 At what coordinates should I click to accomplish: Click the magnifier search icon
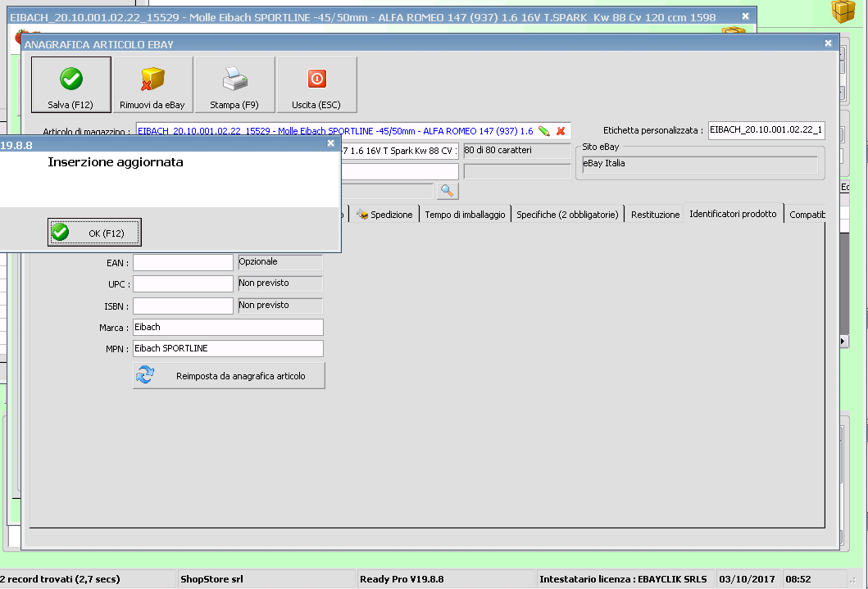pyautogui.click(x=448, y=192)
